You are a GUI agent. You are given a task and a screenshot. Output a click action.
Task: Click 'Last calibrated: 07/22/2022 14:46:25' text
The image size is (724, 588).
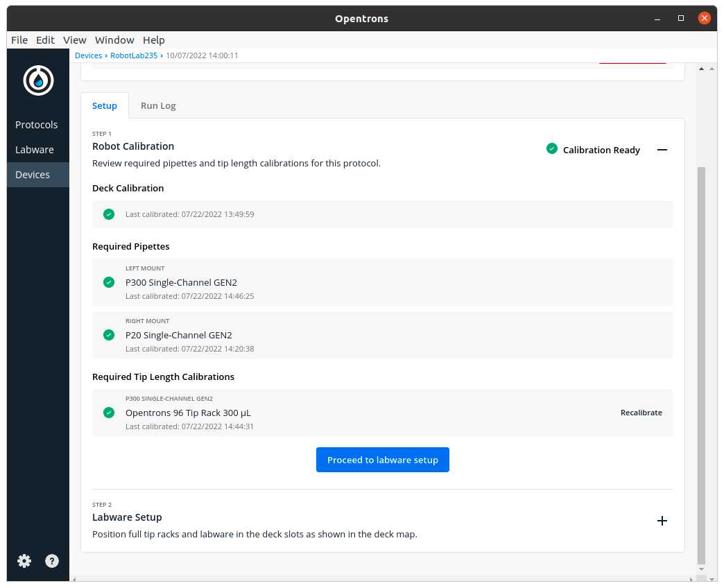pos(190,296)
